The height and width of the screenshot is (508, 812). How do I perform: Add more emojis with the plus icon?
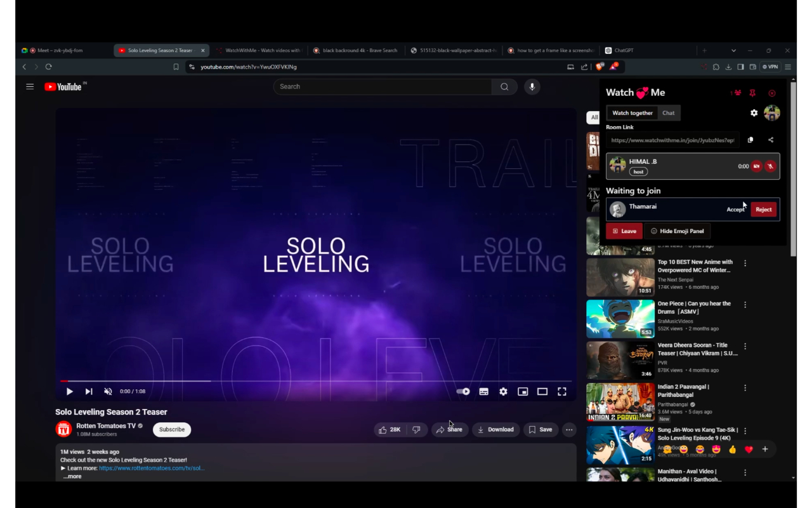pos(765,450)
